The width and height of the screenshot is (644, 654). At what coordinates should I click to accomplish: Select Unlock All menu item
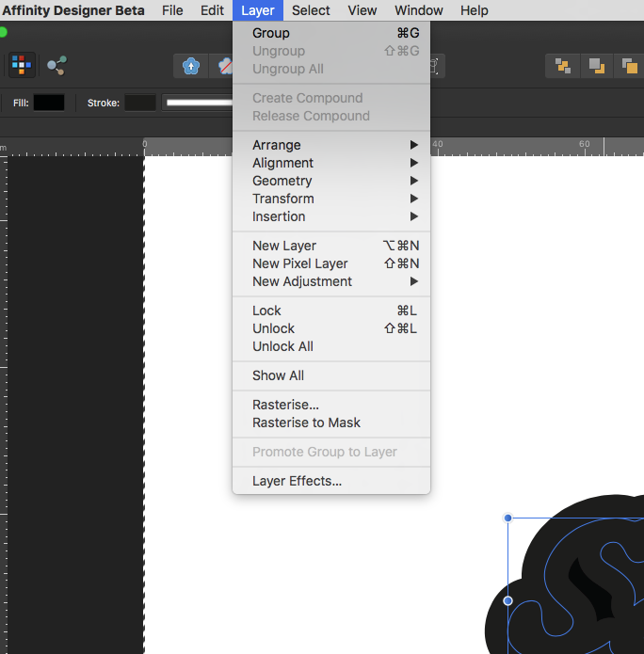point(331,346)
